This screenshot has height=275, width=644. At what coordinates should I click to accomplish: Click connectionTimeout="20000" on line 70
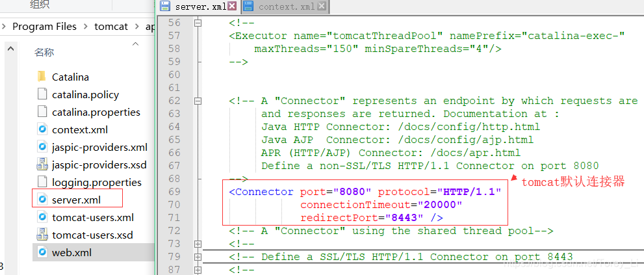[x=381, y=205]
